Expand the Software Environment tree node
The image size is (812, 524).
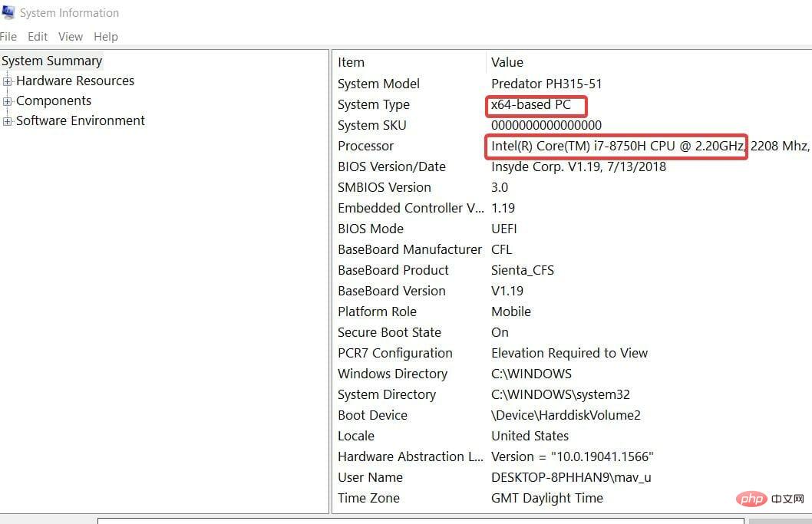[x=6, y=120]
